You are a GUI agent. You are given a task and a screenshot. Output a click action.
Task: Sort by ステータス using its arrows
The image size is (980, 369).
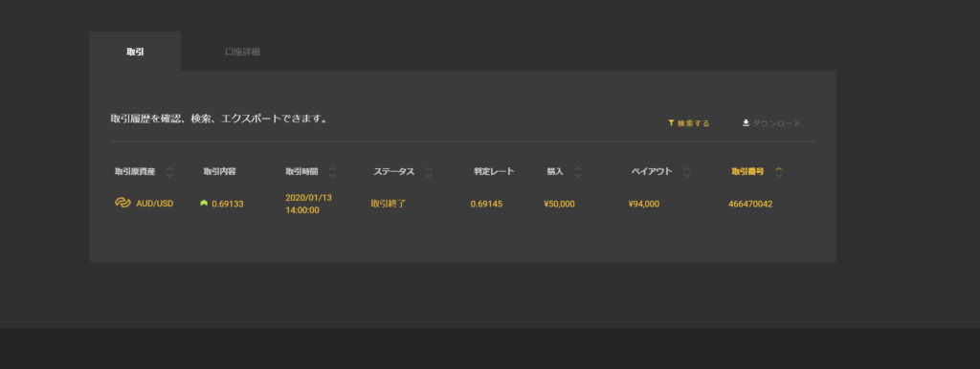coord(428,172)
